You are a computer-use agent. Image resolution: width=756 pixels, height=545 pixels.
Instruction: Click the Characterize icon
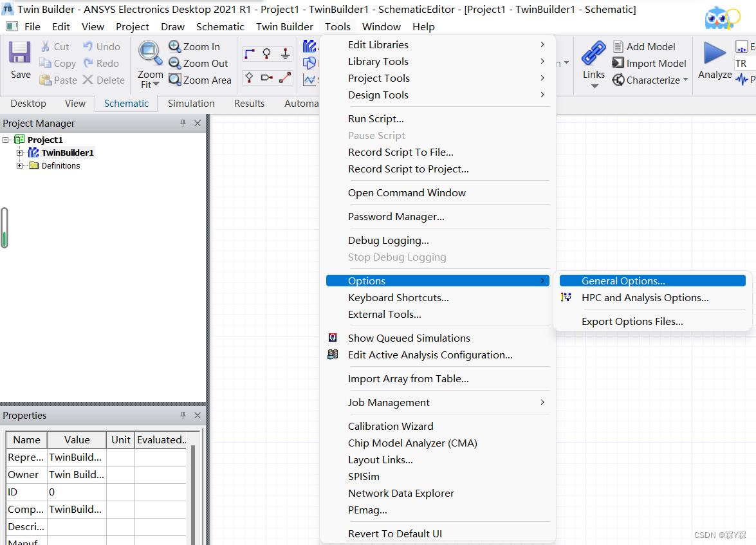(x=618, y=80)
